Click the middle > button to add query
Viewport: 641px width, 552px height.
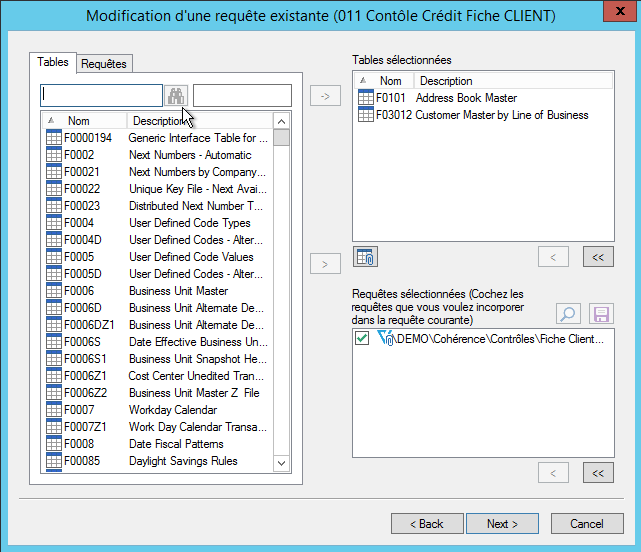(x=326, y=264)
